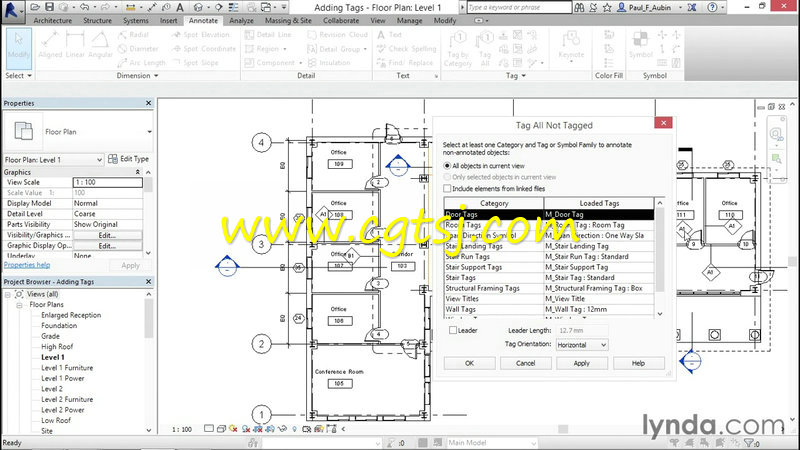Open the Floor Plan: Level 1 instance dropdown
800x450 pixels.
click(x=54, y=160)
